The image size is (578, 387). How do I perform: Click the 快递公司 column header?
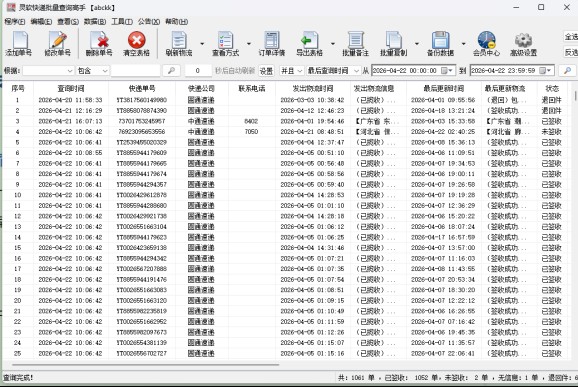[201, 88]
